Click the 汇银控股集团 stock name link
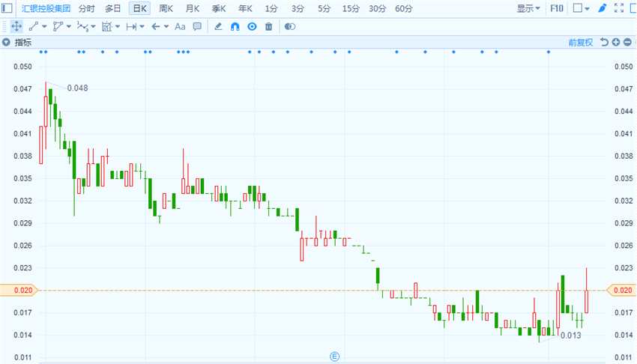The width and height of the screenshot is (637, 364). (46, 8)
